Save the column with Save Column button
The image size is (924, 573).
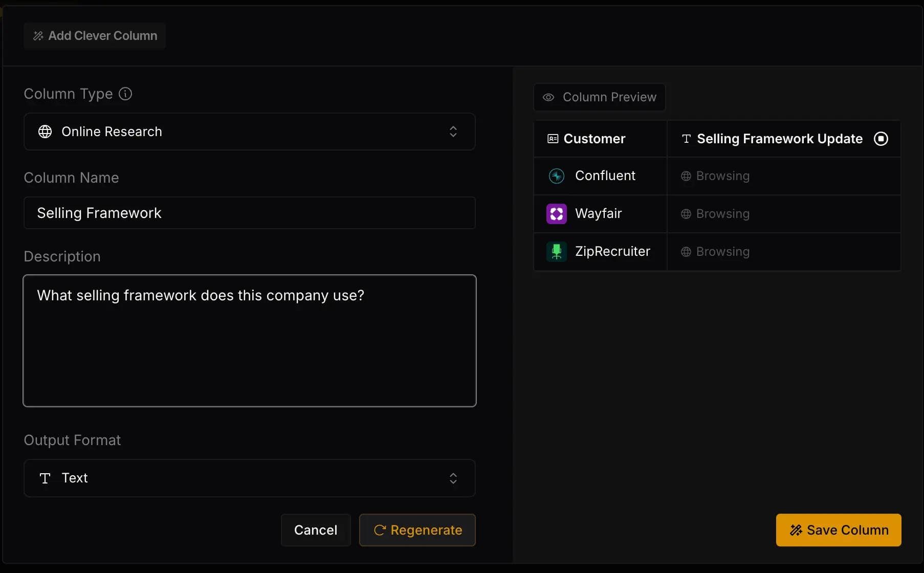pyautogui.click(x=838, y=530)
